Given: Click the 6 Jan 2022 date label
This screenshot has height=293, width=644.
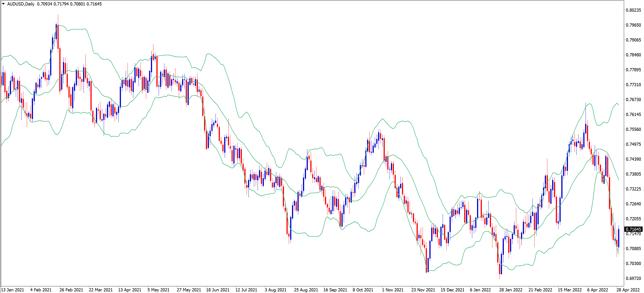Looking at the screenshot, I should click(480, 290).
